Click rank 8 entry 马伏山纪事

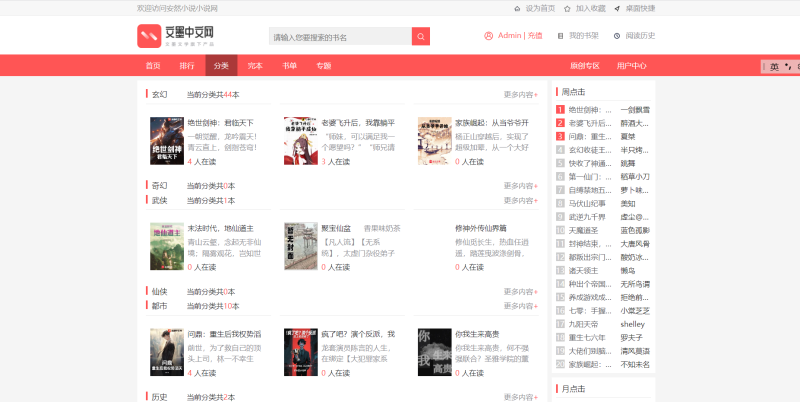click(x=587, y=204)
